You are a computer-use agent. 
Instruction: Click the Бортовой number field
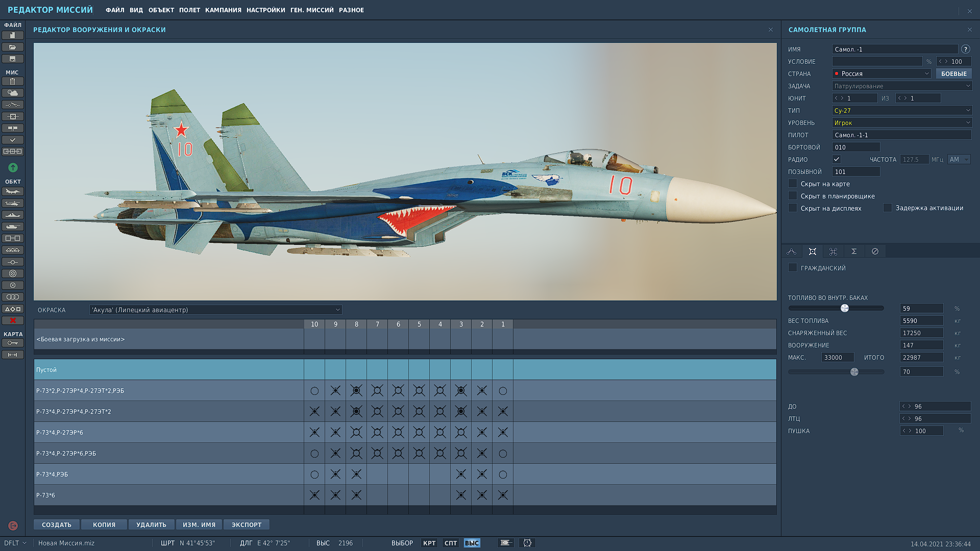pos(856,147)
